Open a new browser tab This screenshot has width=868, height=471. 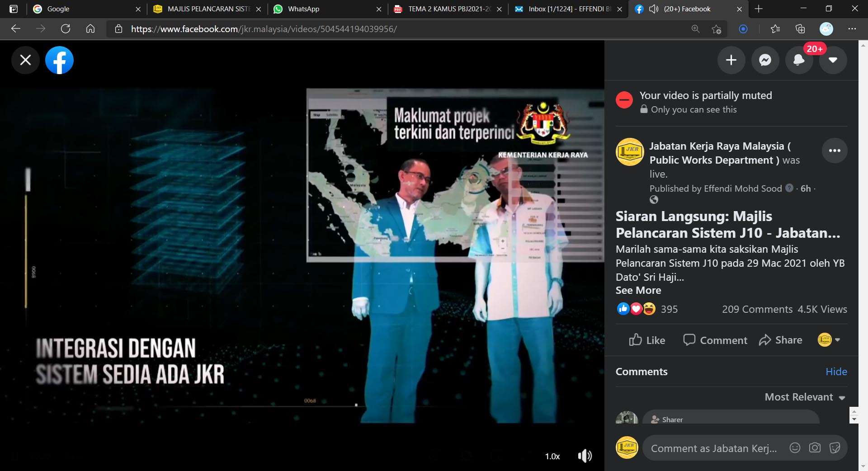(x=759, y=9)
